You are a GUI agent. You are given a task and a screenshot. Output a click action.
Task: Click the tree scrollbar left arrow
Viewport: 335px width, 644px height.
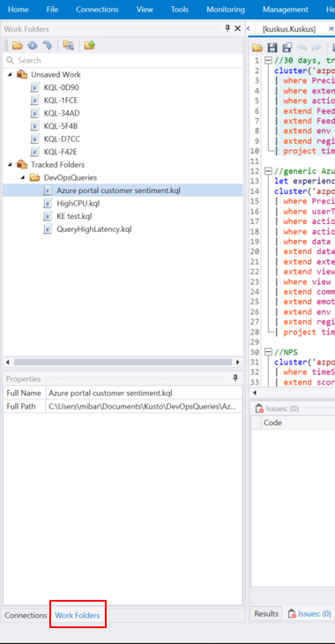pos(7,363)
